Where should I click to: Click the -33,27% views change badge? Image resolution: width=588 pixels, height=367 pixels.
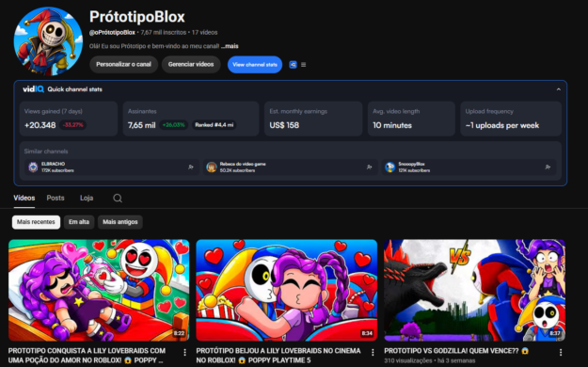click(72, 125)
